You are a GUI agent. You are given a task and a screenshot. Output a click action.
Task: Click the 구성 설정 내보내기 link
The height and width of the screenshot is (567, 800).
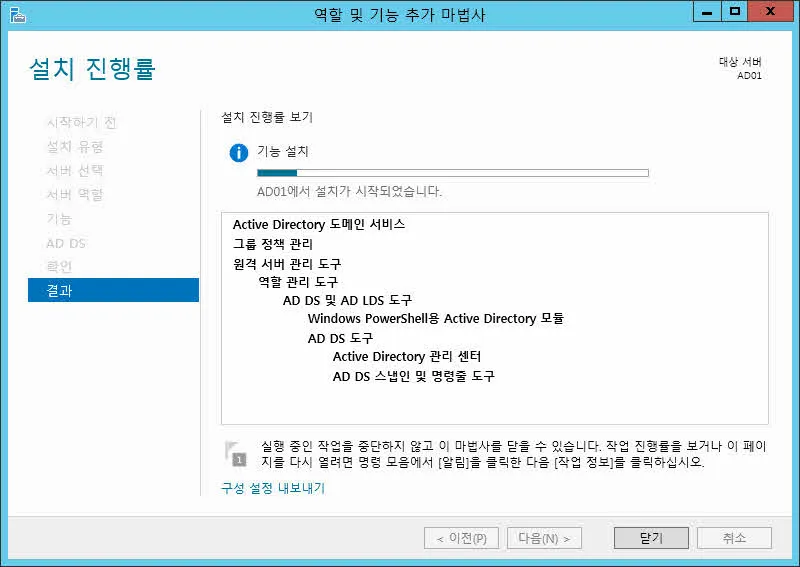273,488
